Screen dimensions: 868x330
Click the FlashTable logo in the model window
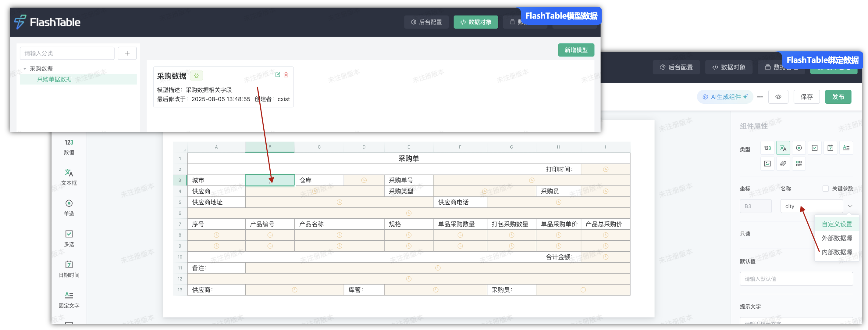click(x=47, y=22)
